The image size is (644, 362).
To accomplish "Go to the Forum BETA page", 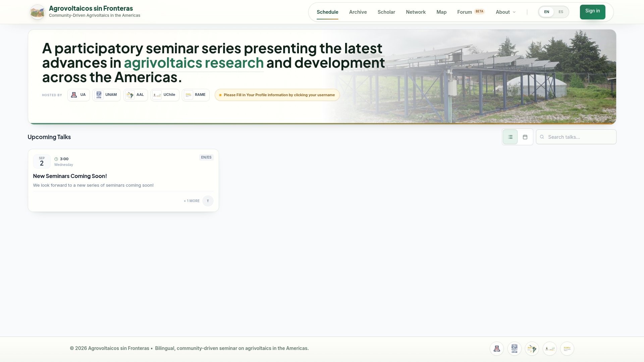I will pyautogui.click(x=471, y=12).
